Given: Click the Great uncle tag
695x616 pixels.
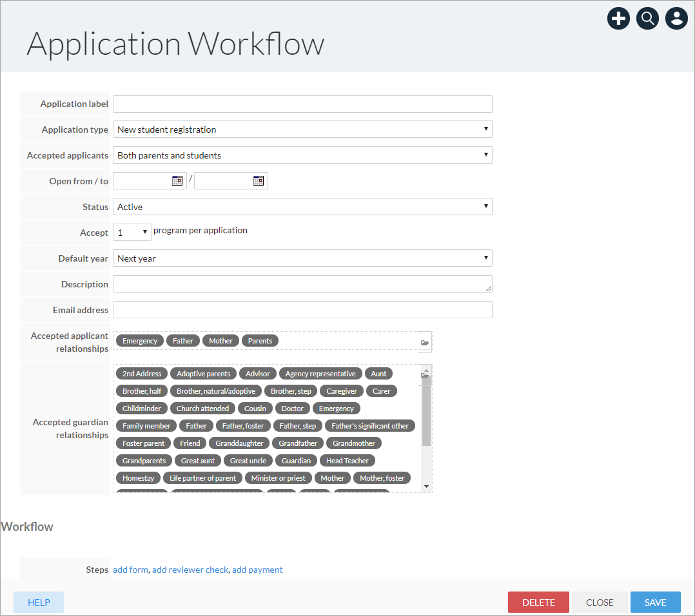Looking at the screenshot, I should coord(248,460).
